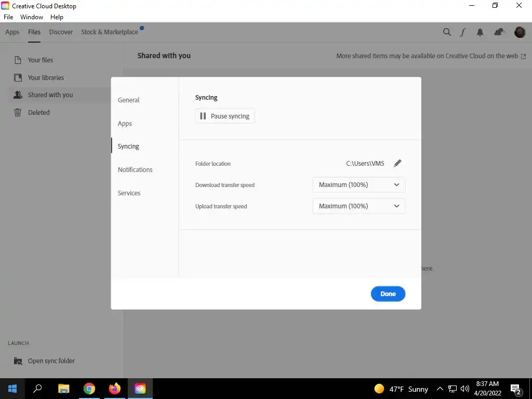Open the account profile avatar

[x=520, y=32]
